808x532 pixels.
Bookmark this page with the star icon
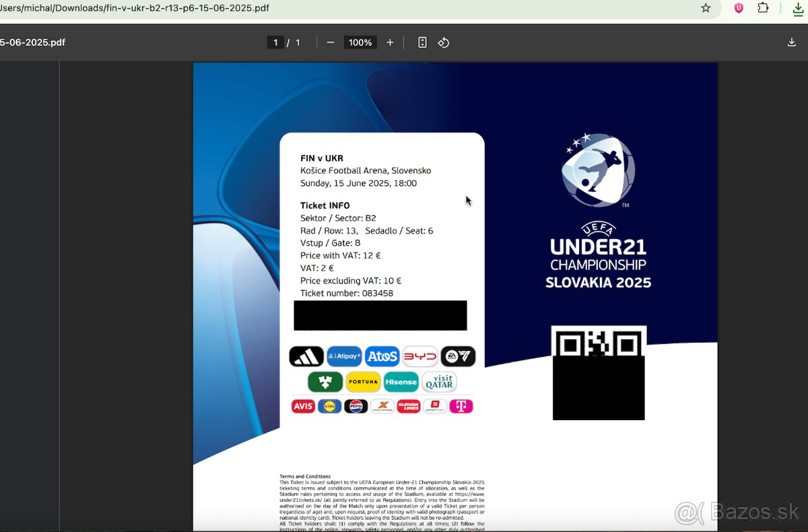click(706, 8)
